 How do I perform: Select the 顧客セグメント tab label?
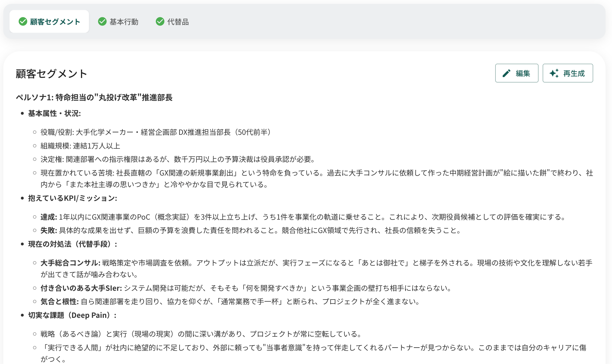point(55,22)
